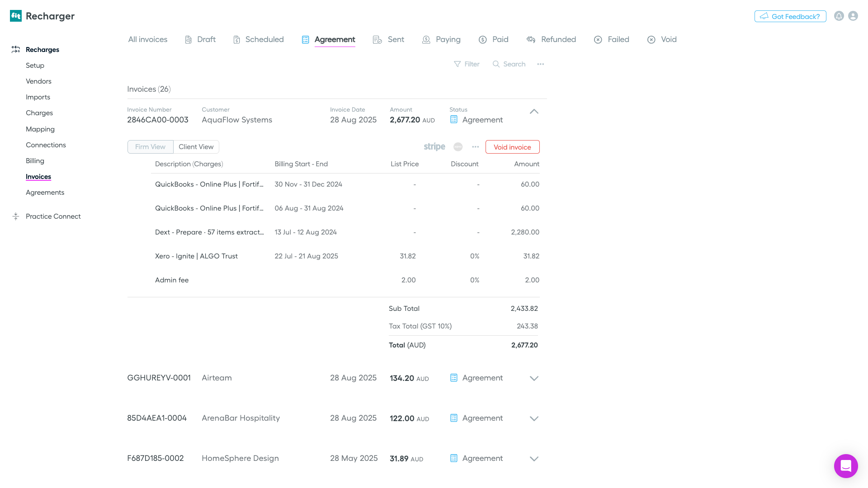Open the three-dot menu next to Search
This screenshot has width=868, height=488.
pyautogui.click(x=540, y=64)
